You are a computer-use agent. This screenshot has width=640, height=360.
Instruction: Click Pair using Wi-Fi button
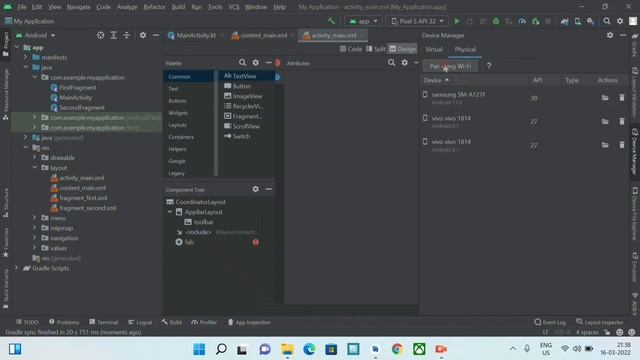click(451, 66)
